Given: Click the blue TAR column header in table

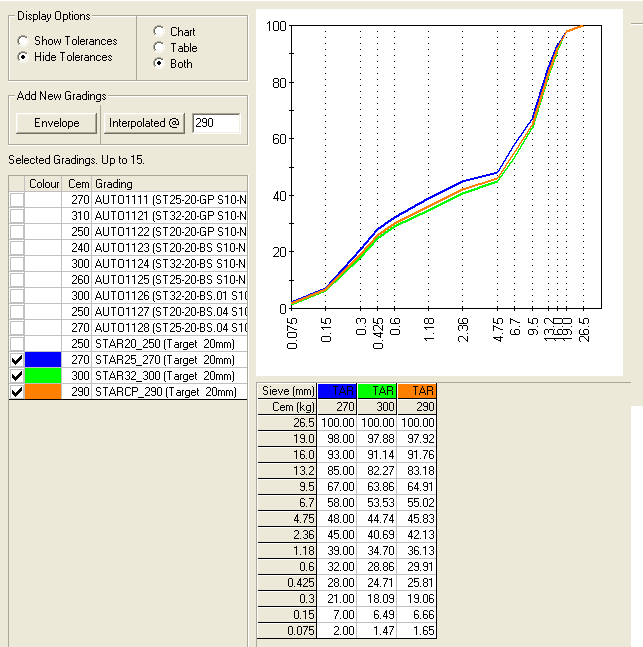Looking at the screenshot, I should pos(336,391).
